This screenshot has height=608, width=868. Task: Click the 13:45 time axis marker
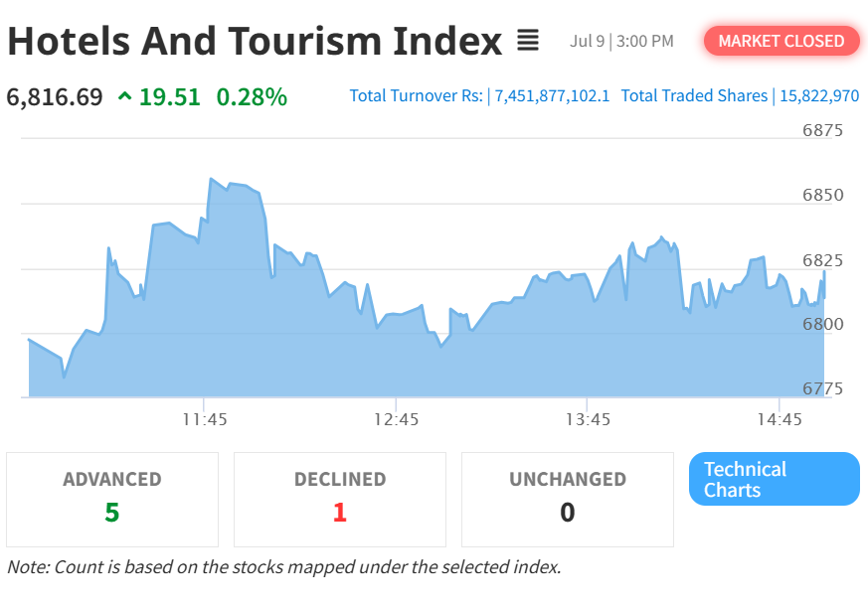pos(588,419)
